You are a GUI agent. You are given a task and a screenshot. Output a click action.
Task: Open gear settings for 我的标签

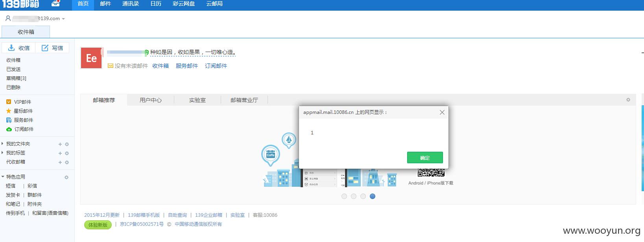(67, 153)
